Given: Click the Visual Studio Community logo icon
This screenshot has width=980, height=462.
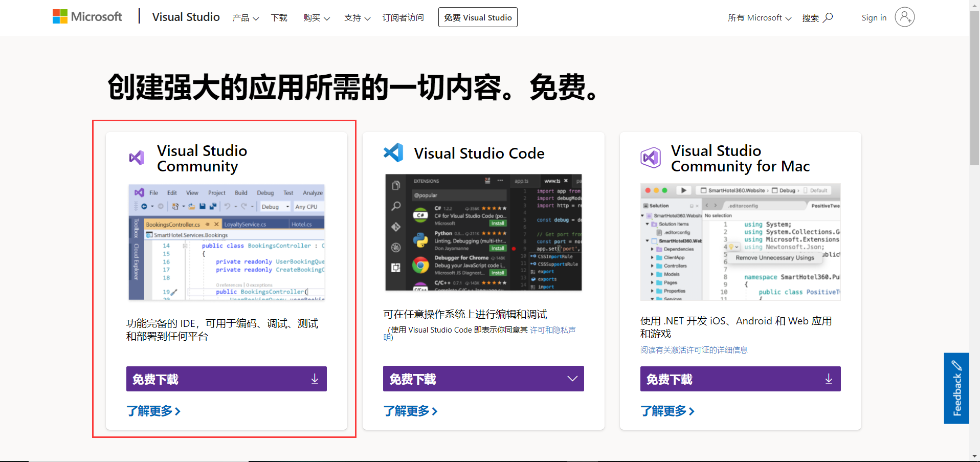Looking at the screenshot, I should (x=137, y=158).
